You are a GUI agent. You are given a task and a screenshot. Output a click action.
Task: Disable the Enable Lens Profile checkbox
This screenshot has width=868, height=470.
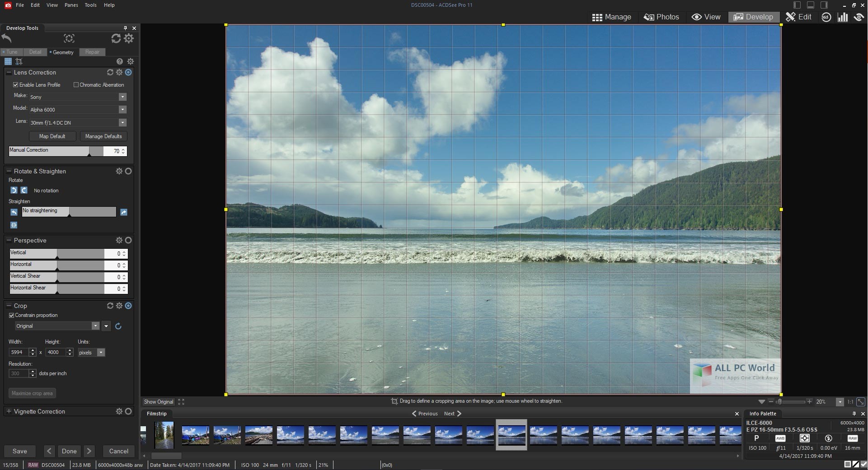15,84
